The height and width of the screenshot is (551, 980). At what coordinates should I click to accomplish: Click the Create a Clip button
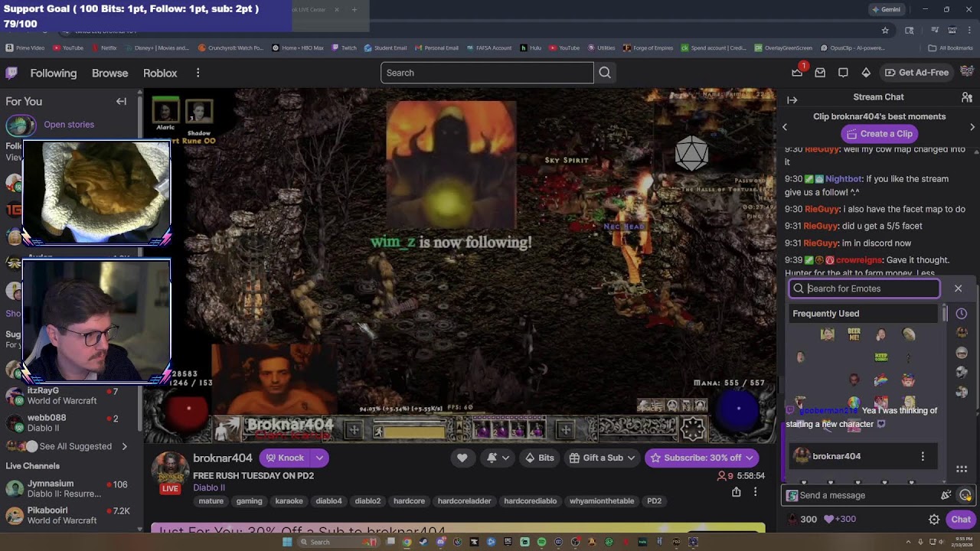(879, 133)
